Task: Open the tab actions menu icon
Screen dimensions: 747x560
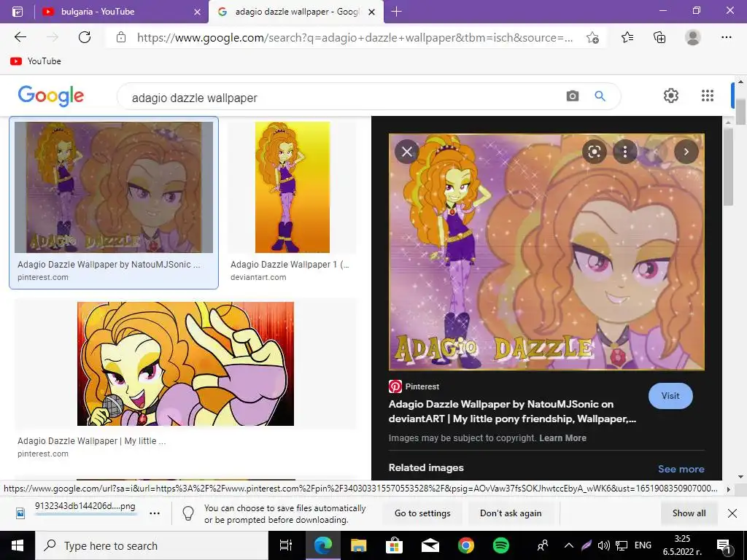Action: click(18, 12)
